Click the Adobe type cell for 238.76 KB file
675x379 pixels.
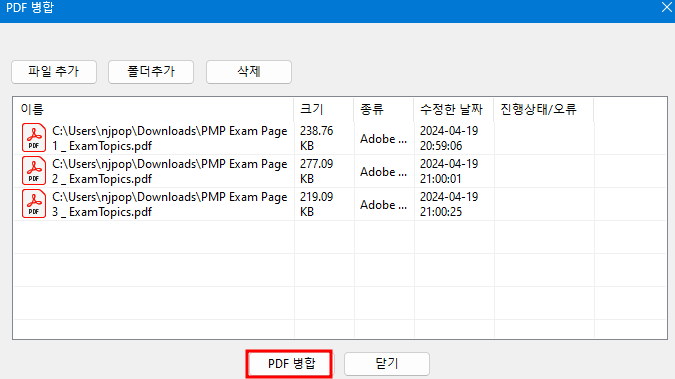(383, 139)
